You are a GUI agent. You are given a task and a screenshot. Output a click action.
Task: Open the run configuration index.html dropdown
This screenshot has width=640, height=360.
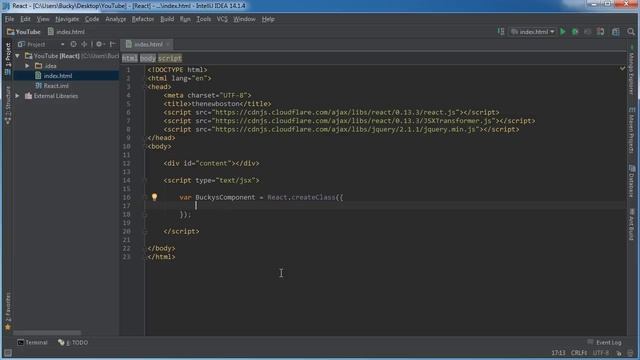pos(532,31)
